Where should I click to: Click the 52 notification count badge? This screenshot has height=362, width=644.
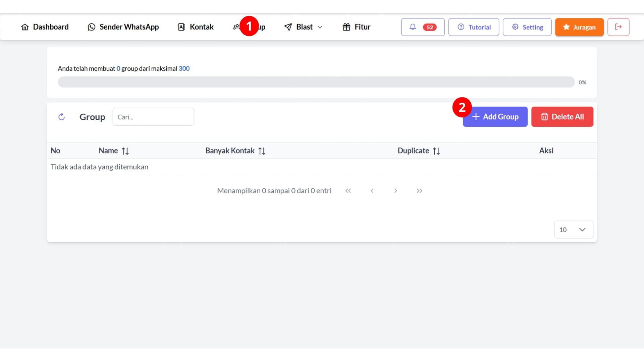pos(430,27)
